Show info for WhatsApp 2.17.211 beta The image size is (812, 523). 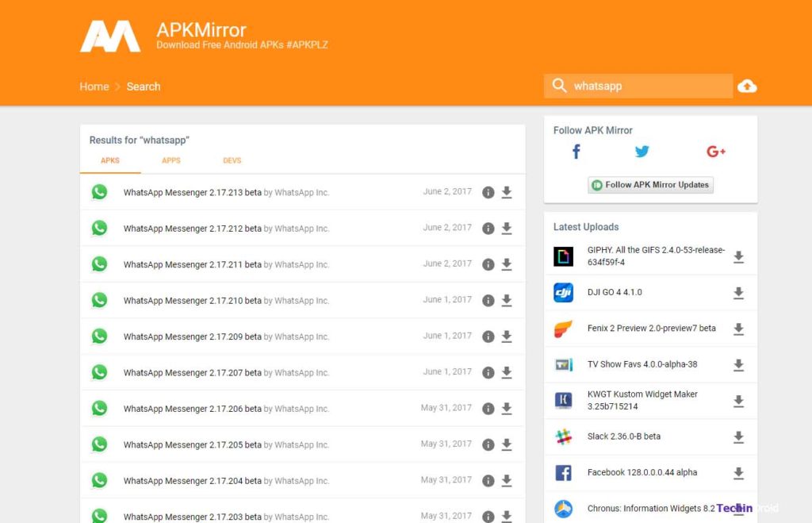pyautogui.click(x=488, y=264)
